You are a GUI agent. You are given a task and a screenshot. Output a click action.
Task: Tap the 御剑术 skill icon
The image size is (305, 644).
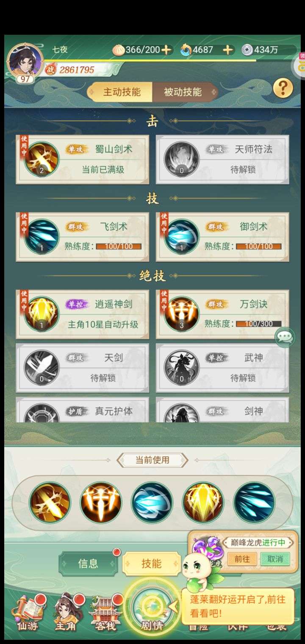(182, 237)
